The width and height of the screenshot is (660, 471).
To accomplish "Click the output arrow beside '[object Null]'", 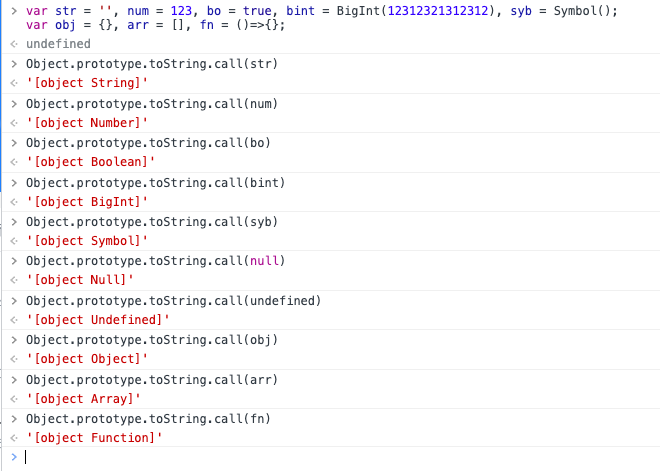I will [x=12, y=280].
